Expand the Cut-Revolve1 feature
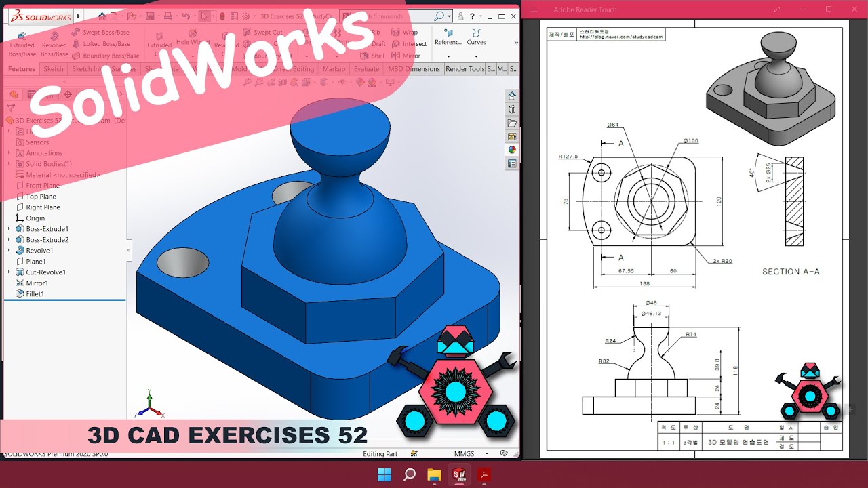 [9, 272]
